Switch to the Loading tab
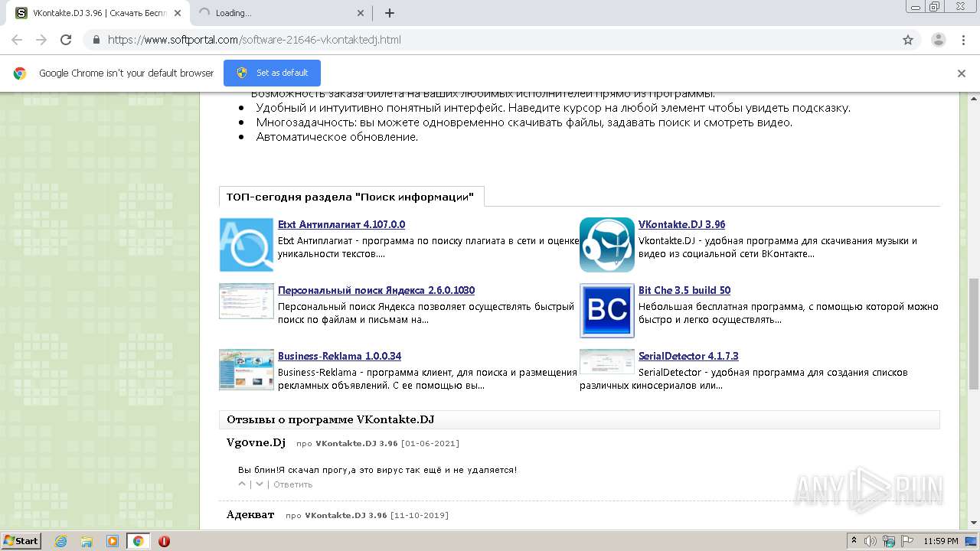Viewport: 980px width, 551px height. pyautogui.click(x=279, y=13)
